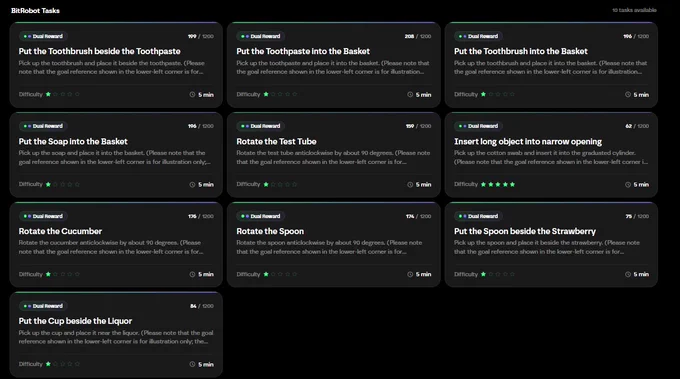Click the '10 tasks available' label
680x379 pixels.
[x=634, y=10]
